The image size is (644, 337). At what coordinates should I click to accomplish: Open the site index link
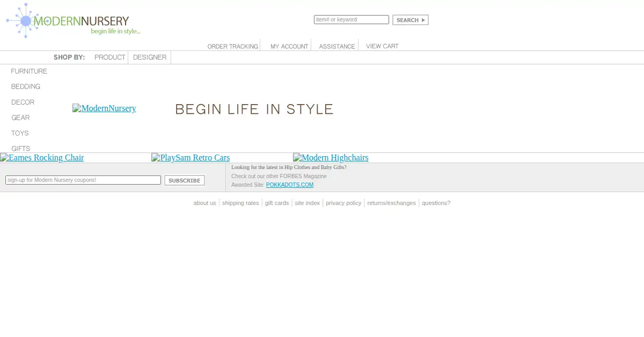[x=307, y=203]
